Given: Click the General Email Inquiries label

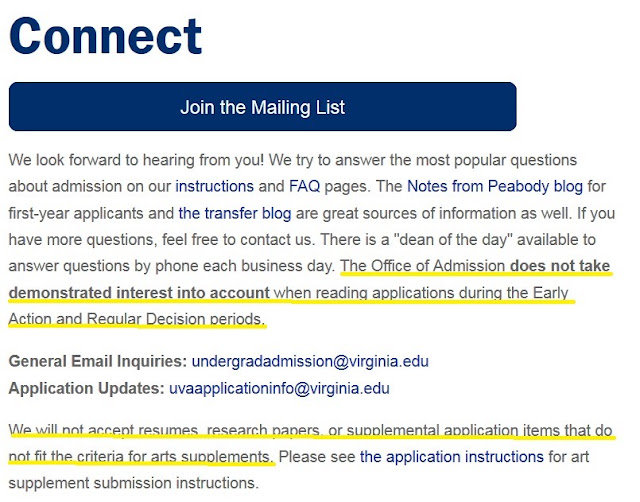Looking at the screenshot, I should (x=98, y=362).
